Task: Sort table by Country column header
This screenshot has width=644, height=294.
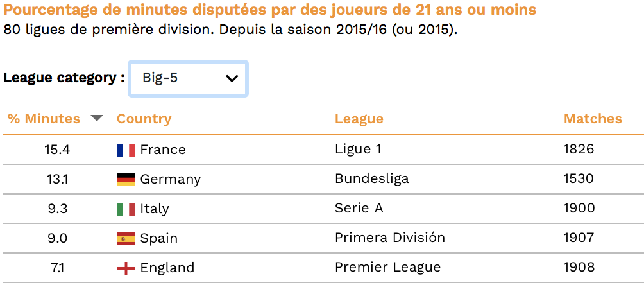Action: [144, 119]
